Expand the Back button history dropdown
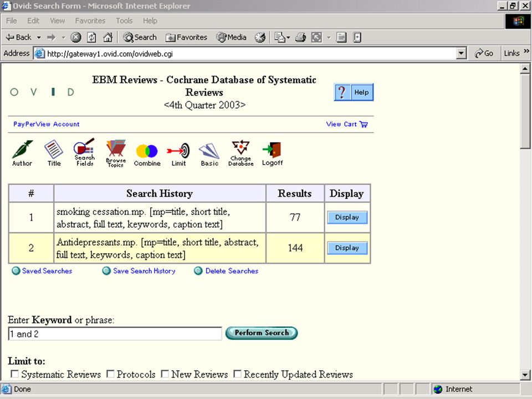Image resolution: width=532 pixels, height=399 pixels. coord(39,37)
